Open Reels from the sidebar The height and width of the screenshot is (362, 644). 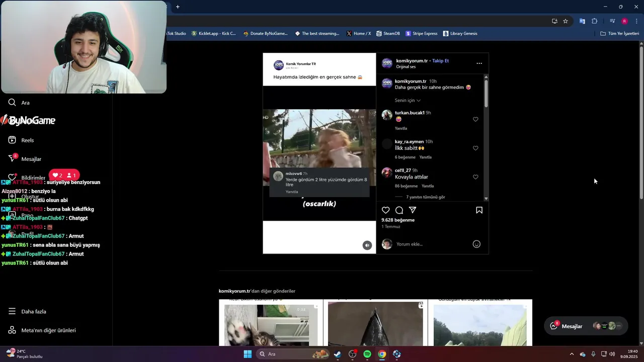[21, 140]
